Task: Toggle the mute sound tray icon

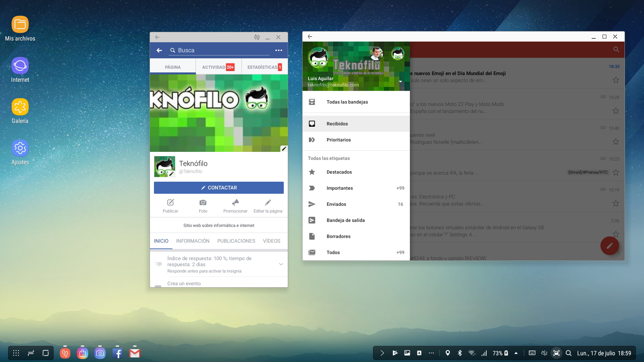Action: tap(544, 353)
